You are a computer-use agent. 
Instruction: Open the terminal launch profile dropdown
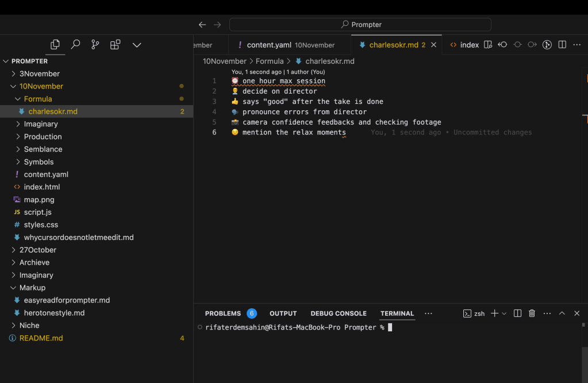tap(504, 314)
